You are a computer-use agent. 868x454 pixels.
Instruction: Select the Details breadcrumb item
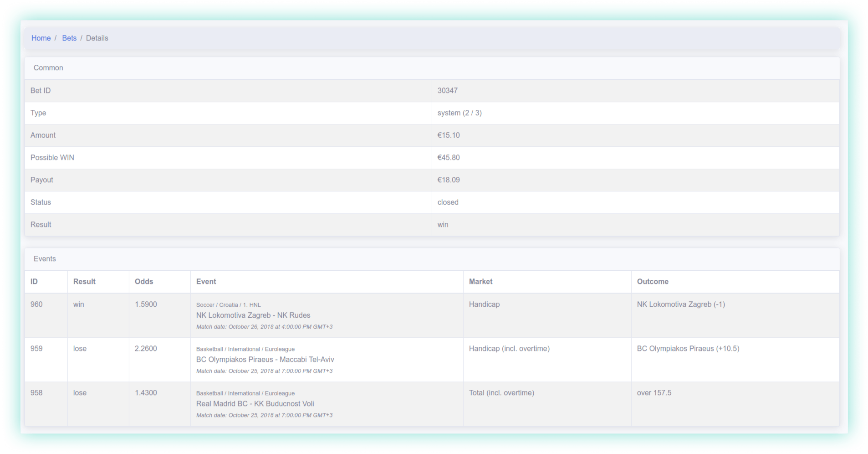[97, 38]
